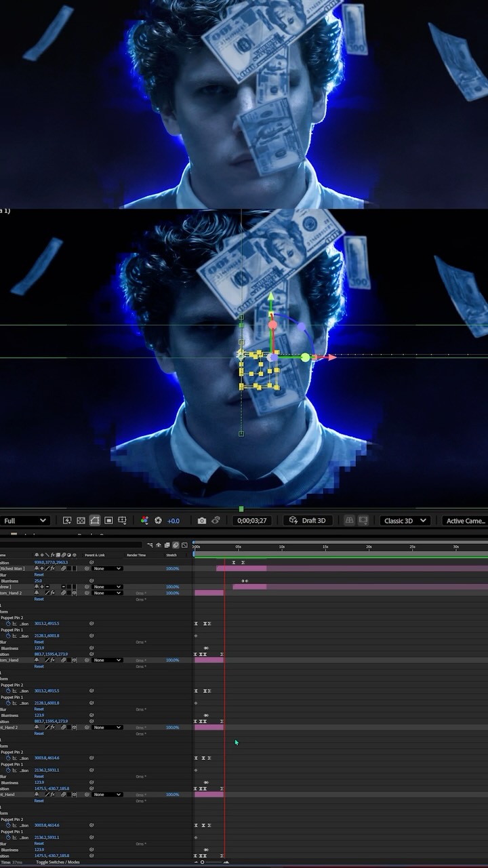Viewport: 488px width, 868px height.
Task: Toggle fx switch on tom_Hand 2 layer
Action: pyautogui.click(x=53, y=593)
